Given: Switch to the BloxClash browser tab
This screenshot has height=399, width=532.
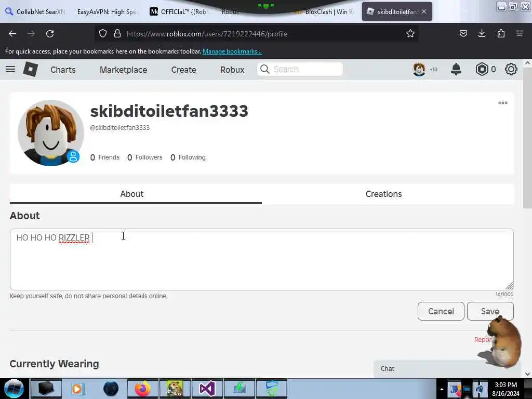Looking at the screenshot, I should pos(325,12).
